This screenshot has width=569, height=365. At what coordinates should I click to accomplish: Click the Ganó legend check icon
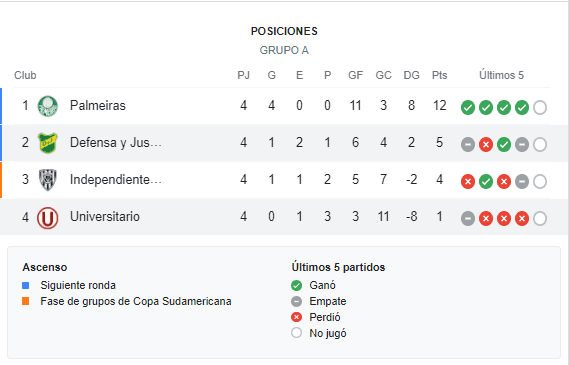pyautogui.click(x=296, y=286)
